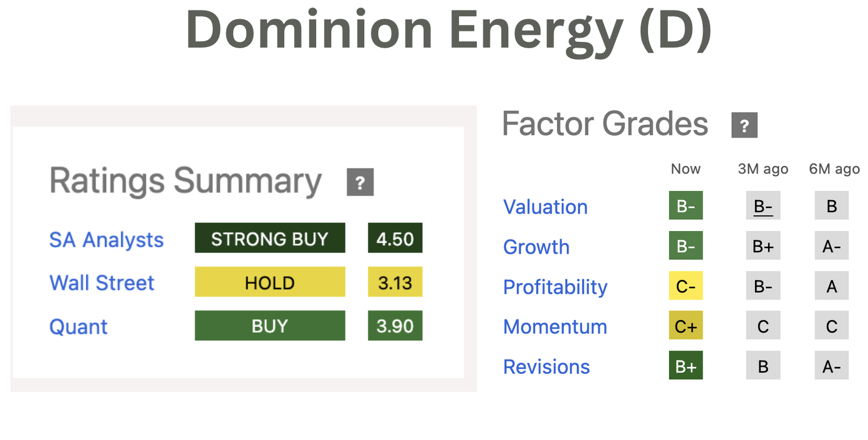Select the 6M ago column header

(834, 169)
